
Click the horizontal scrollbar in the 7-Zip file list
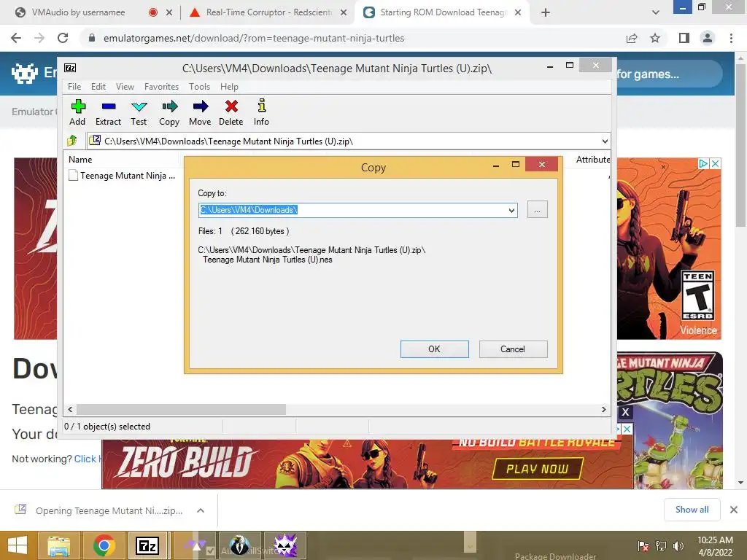181,410
